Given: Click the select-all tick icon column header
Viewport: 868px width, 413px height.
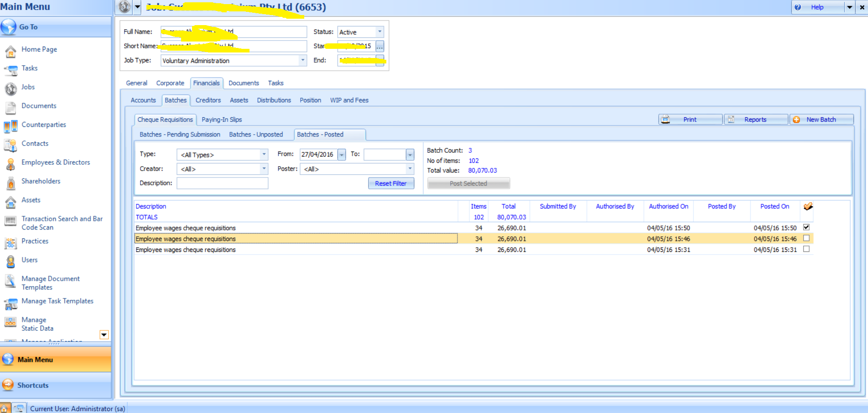Looking at the screenshot, I should [808, 207].
